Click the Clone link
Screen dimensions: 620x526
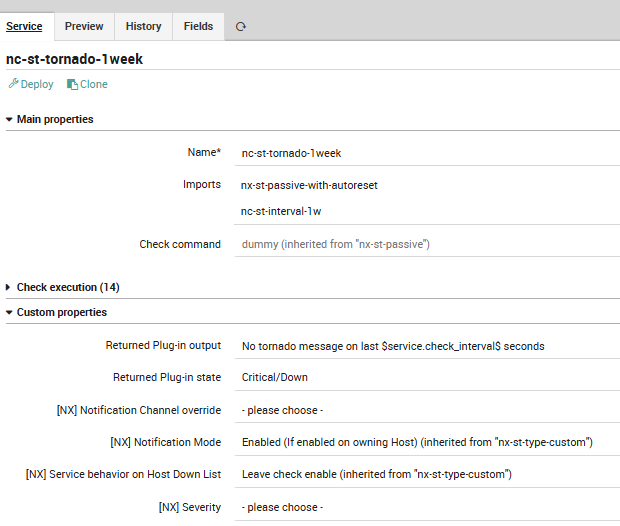pos(93,84)
